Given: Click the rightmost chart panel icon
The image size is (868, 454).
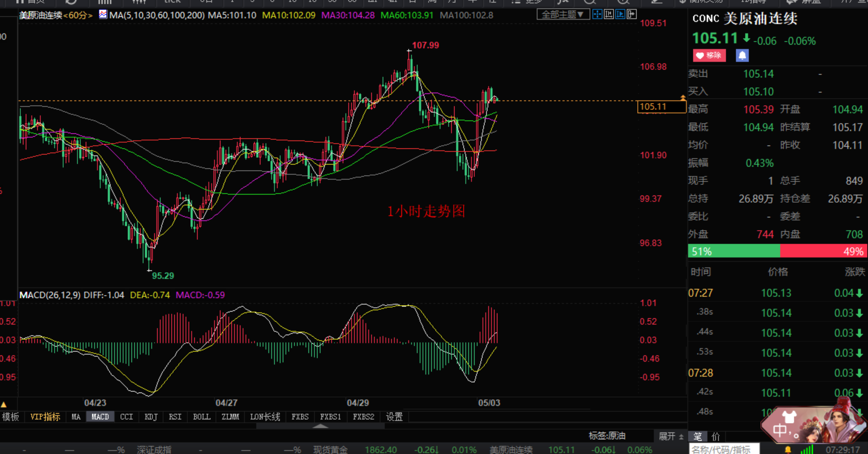Looking at the screenshot, I should [631, 14].
